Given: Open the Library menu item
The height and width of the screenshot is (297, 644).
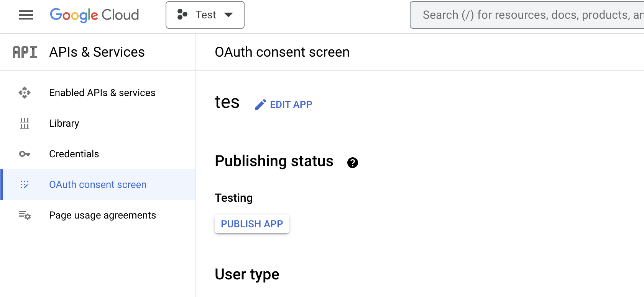Looking at the screenshot, I should (x=64, y=123).
